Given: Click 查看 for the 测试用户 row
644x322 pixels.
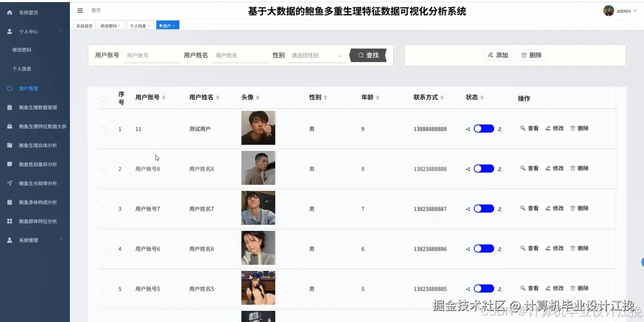Looking at the screenshot, I should pos(529,128).
